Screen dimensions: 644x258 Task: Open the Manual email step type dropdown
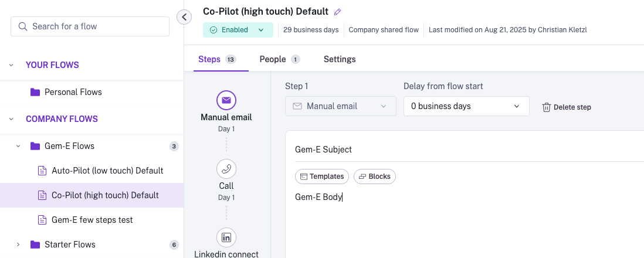(340, 106)
